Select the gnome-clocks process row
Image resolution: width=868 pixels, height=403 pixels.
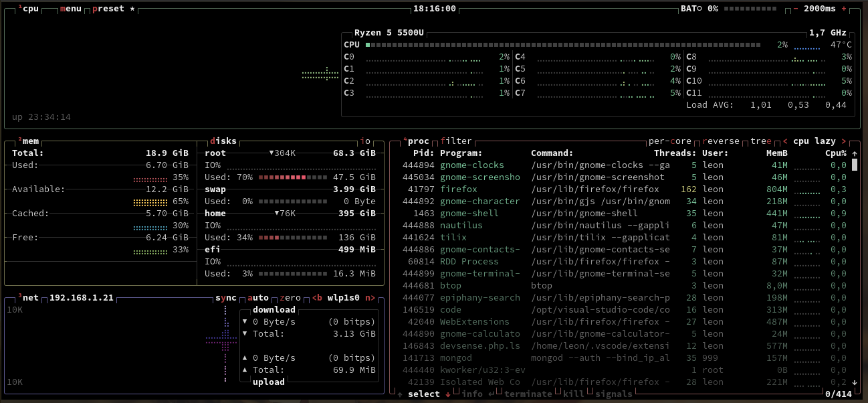point(625,165)
